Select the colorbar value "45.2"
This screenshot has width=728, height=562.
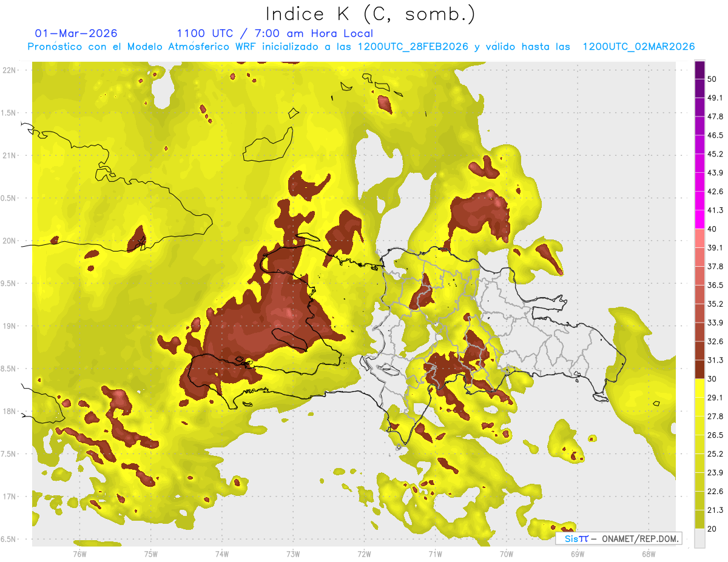tap(715, 154)
